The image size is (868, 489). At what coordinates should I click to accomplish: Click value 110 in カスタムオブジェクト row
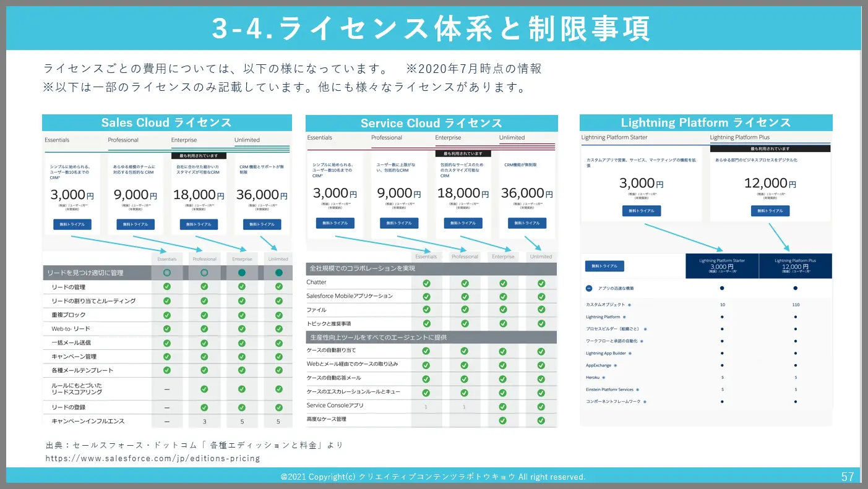pos(796,305)
